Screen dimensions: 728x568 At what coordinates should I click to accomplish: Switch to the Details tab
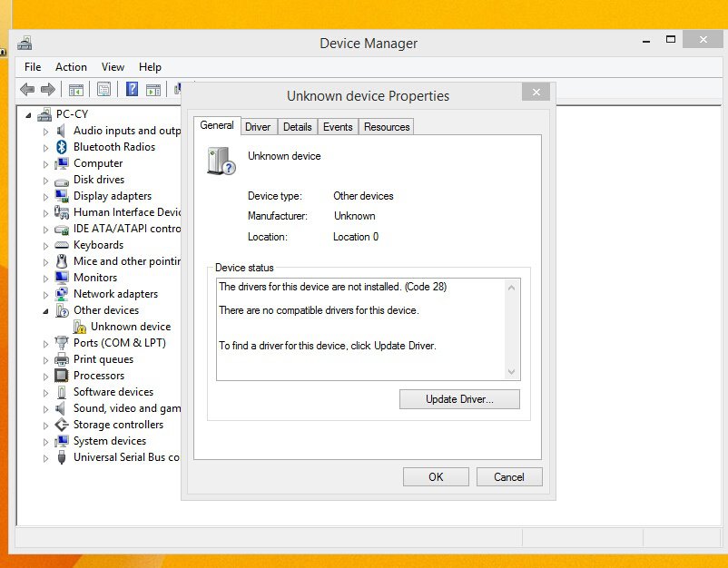298,127
